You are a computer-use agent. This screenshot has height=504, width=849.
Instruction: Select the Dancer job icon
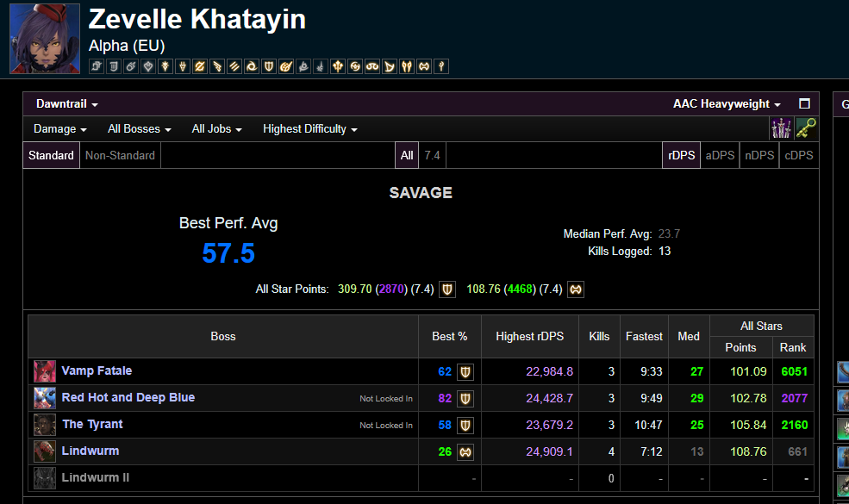pos(148,66)
